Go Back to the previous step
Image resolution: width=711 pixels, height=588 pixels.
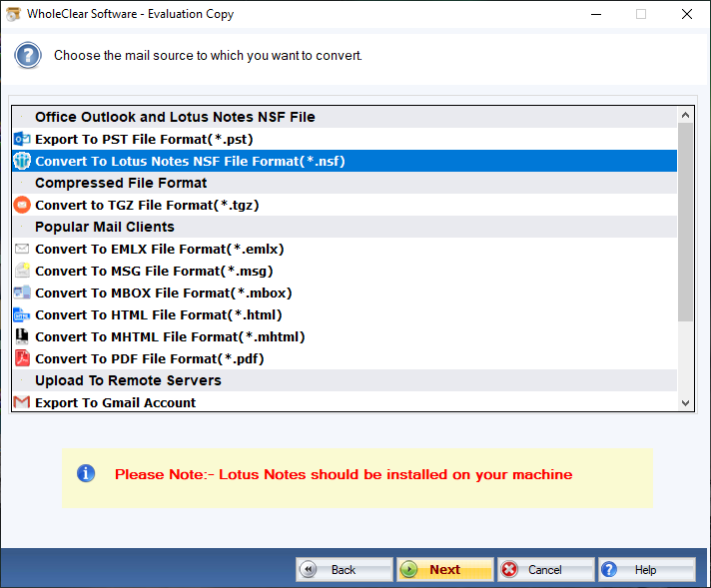(345, 569)
